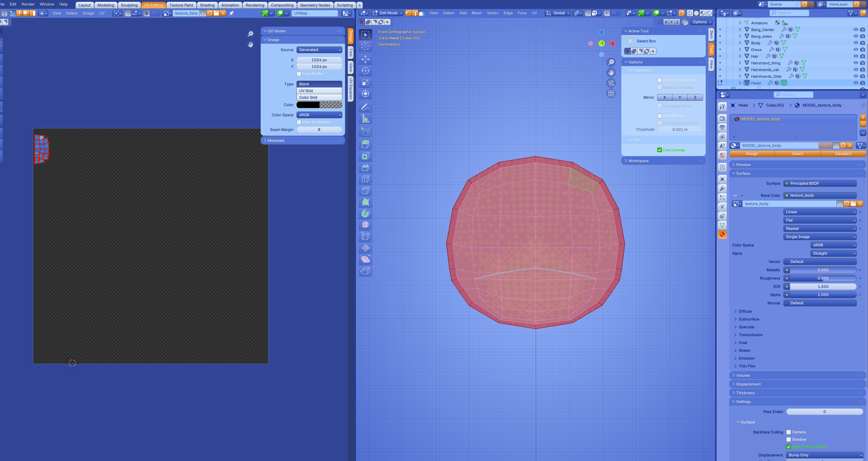The width and height of the screenshot is (868, 461).
Task: Select the Move tool in 3D viewport toolbar
Action: click(x=365, y=59)
